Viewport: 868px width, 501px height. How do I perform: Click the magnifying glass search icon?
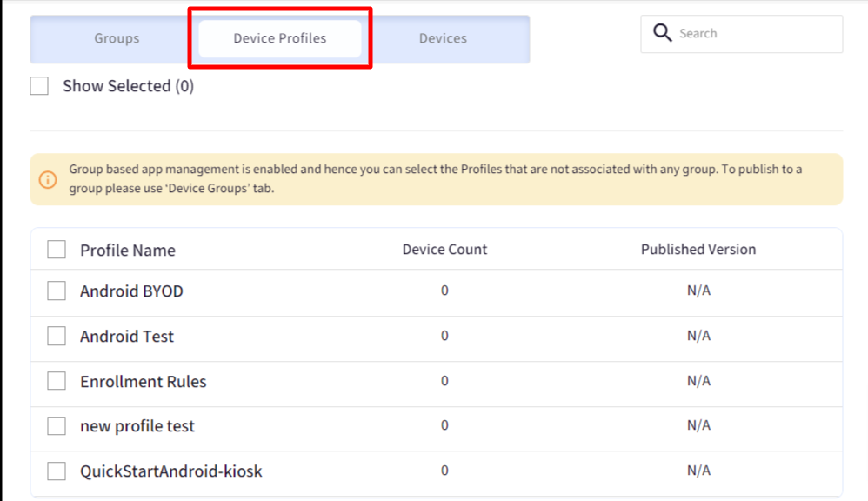662,33
